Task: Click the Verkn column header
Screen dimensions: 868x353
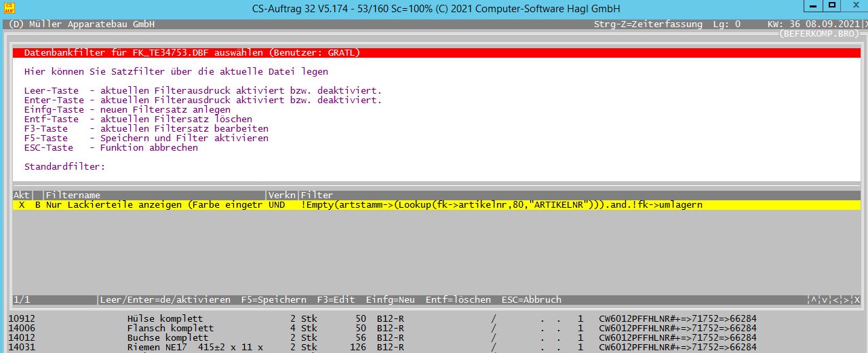Action: [x=282, y=195]
